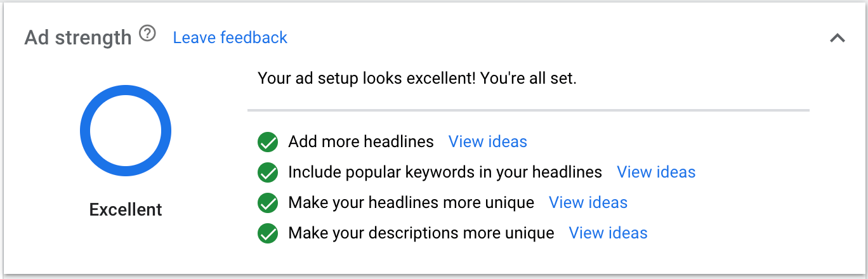Open the Leave feedback link
The height and width of the screenshot is (279, 868).
coord(230,38)
